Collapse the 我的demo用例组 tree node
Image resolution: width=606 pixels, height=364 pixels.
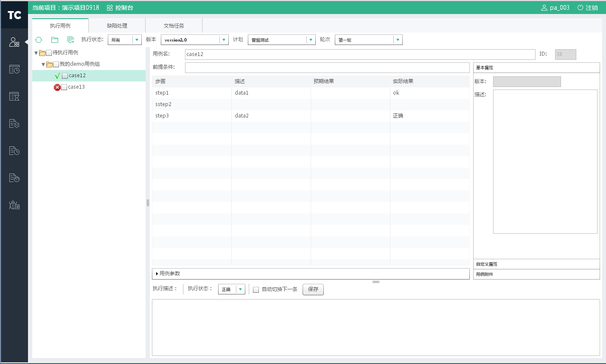pos(43,64)
